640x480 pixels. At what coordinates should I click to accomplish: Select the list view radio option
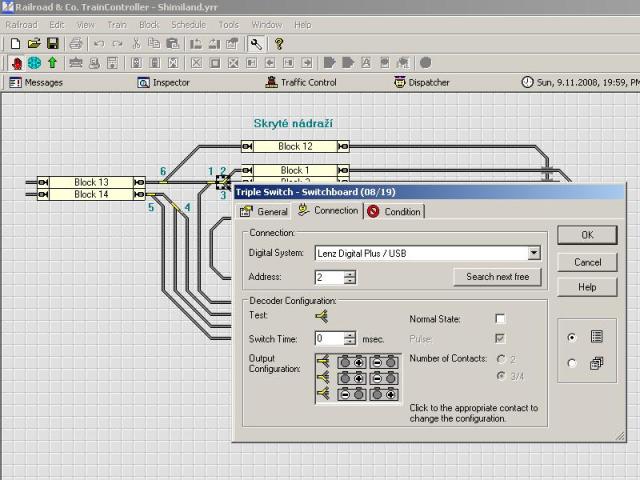point(572,337)
